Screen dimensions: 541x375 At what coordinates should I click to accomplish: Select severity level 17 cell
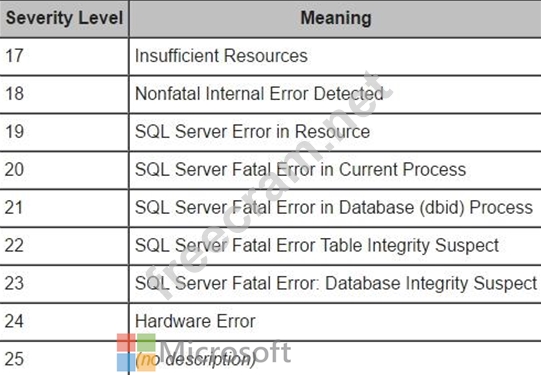click(64, 56)
